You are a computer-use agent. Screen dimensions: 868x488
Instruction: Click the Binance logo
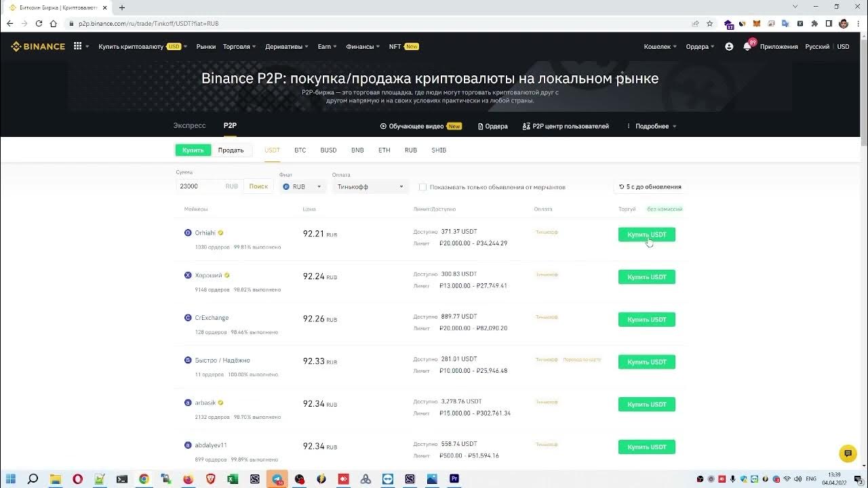point(38,47)
